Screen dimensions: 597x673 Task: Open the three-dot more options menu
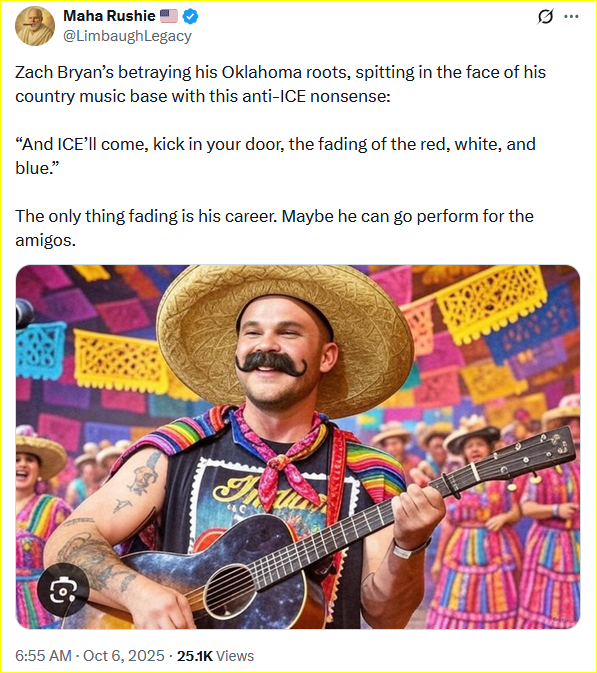click(571, 17)
